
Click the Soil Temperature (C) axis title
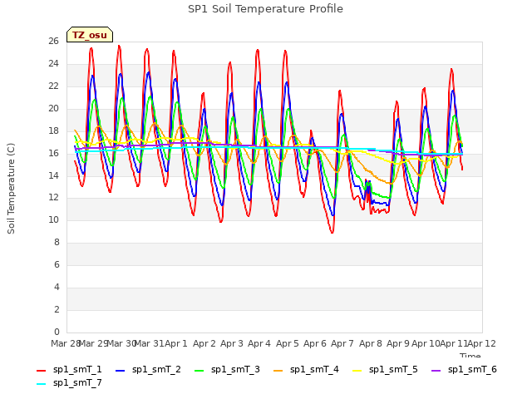11,189
